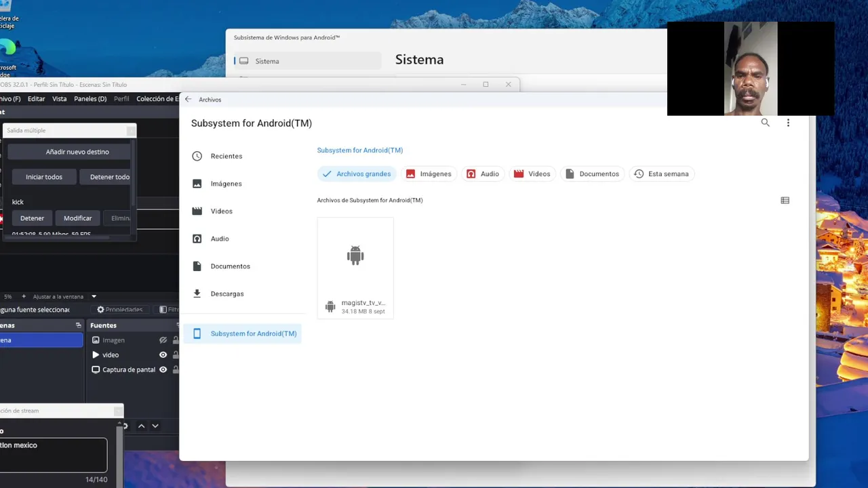The image size is (868, 488).
Task: Select the highlighted scene in Escenas
Action: coord(41,340)
